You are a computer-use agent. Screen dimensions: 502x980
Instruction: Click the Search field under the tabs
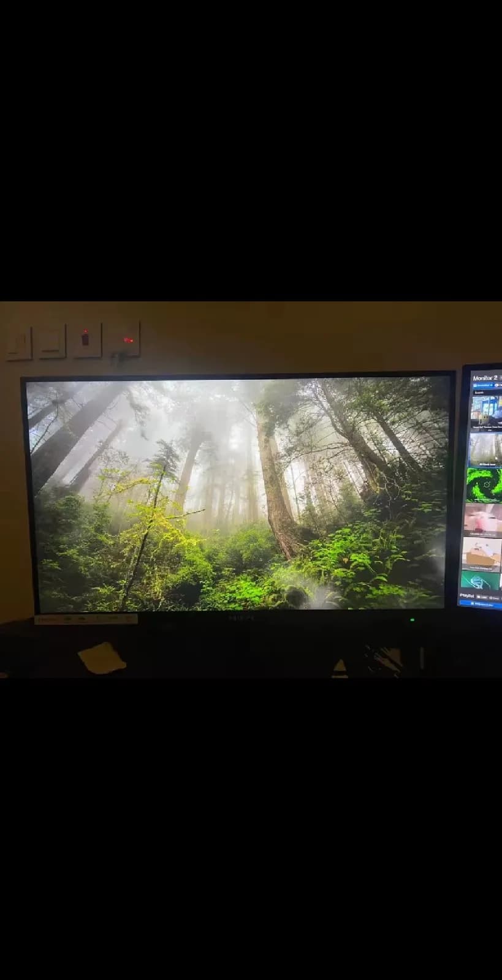(x=487, y=393)
